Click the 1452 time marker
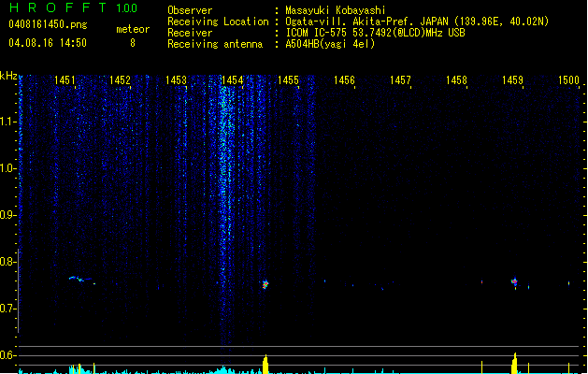This screenshot has height=374, width=588. [120, 79]
